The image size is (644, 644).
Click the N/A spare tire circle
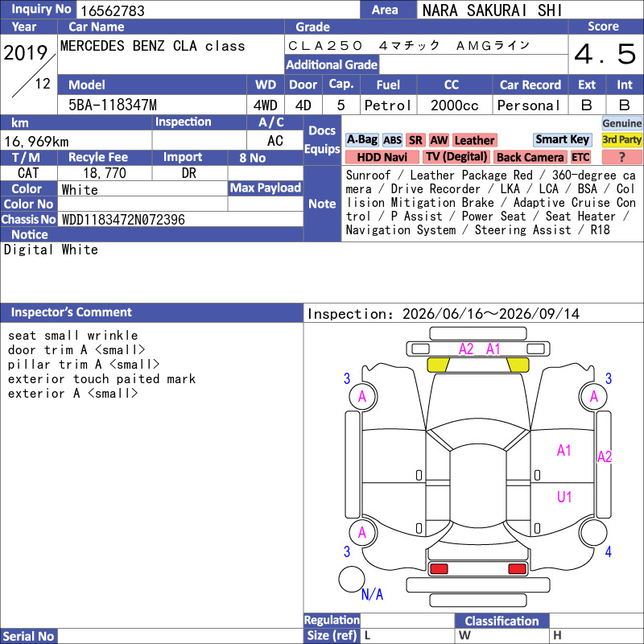352,579
